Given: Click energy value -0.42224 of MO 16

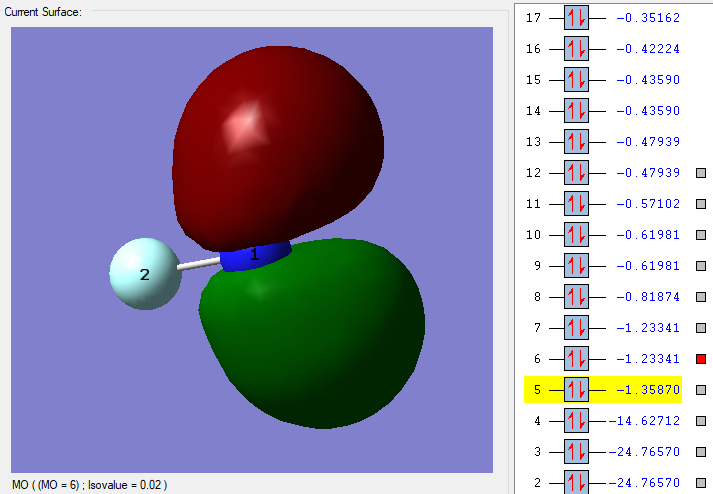Looking at the screenshot, I should [x=648, y=49].
